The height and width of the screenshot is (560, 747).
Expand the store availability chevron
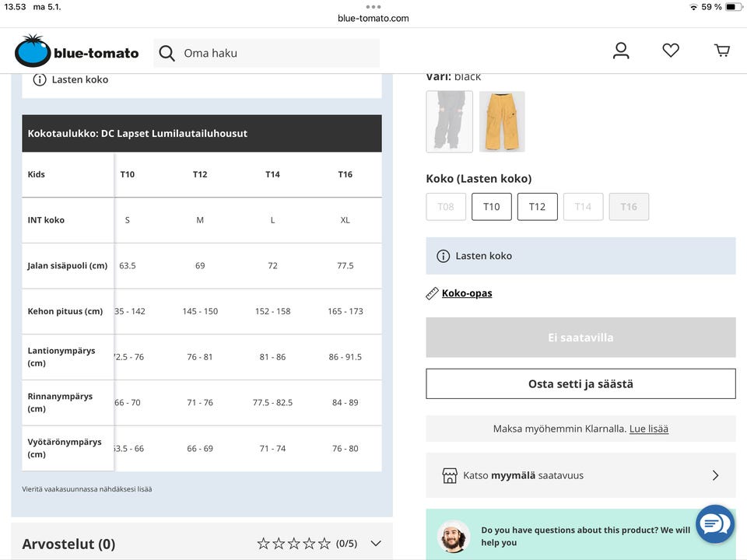coord(715,475)
